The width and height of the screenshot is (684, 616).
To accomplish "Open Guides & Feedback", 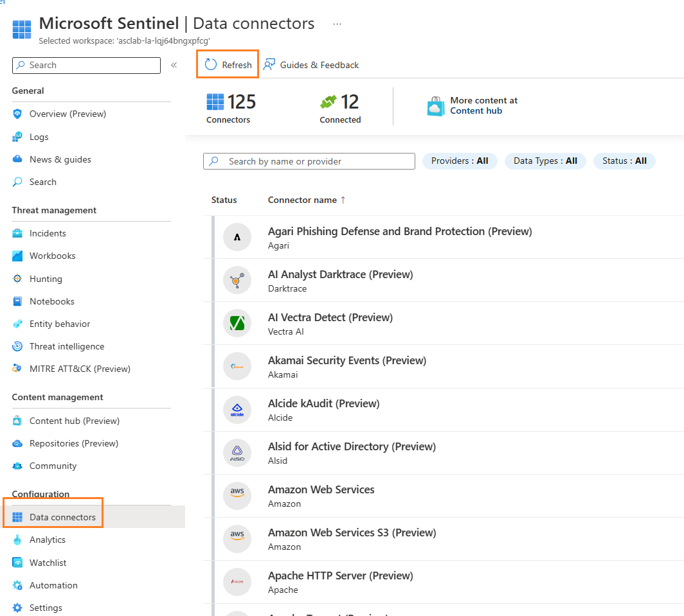I will pyautogui.click(x=312, y=65).
